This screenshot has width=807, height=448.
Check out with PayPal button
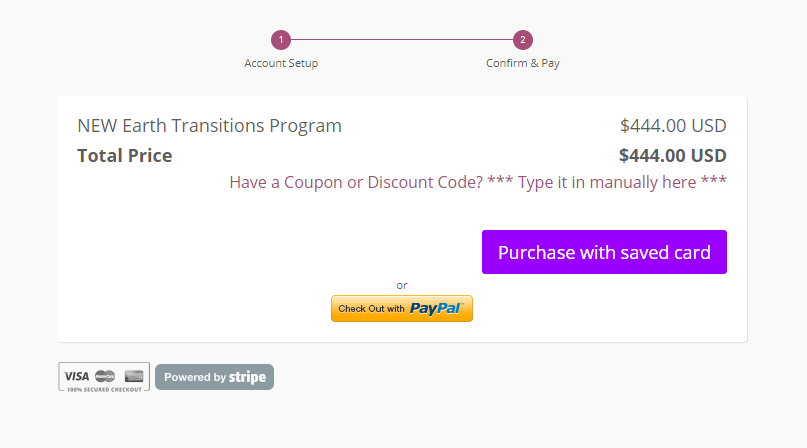coord(401,308)
